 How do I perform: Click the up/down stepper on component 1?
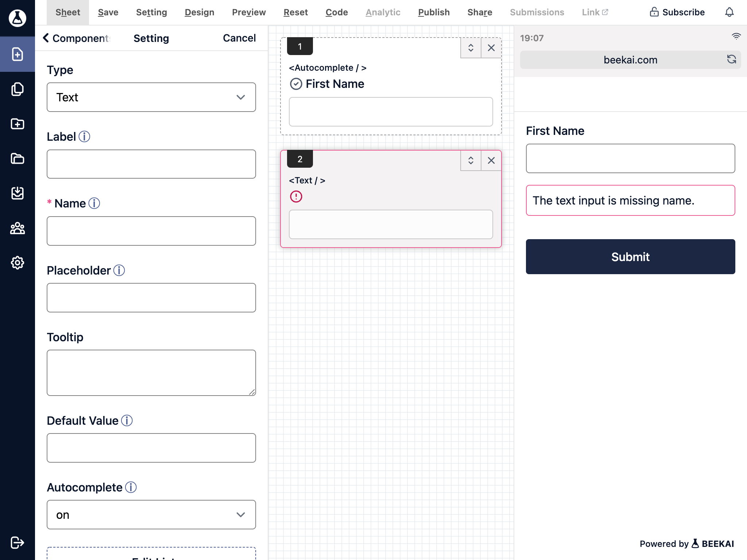click(x=471, y=47)
